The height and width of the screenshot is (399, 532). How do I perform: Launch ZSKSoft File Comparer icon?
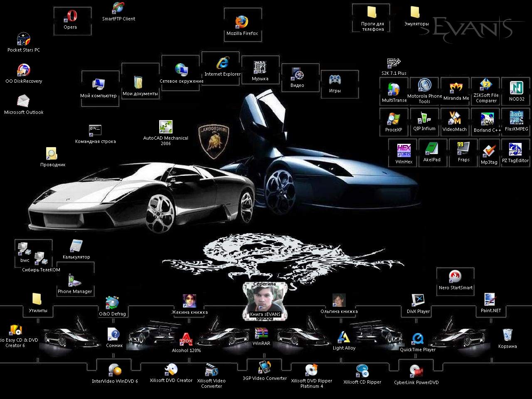coord(486,85)
